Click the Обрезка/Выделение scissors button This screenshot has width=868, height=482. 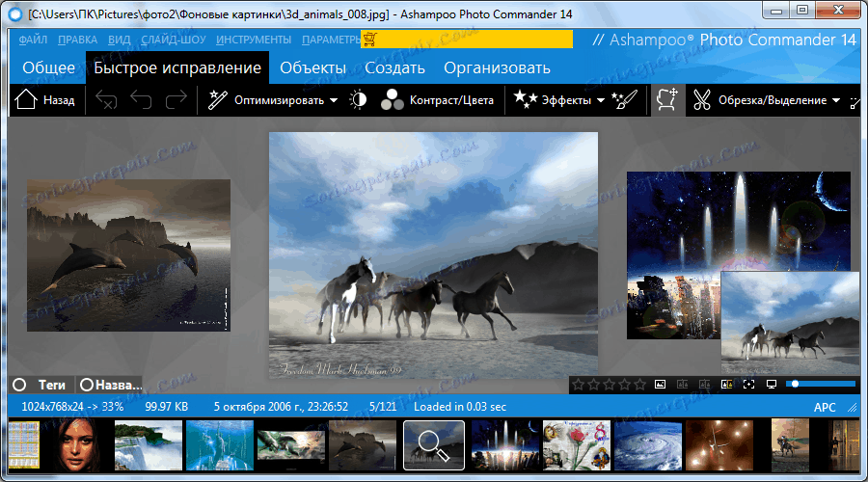click(760, 100)
